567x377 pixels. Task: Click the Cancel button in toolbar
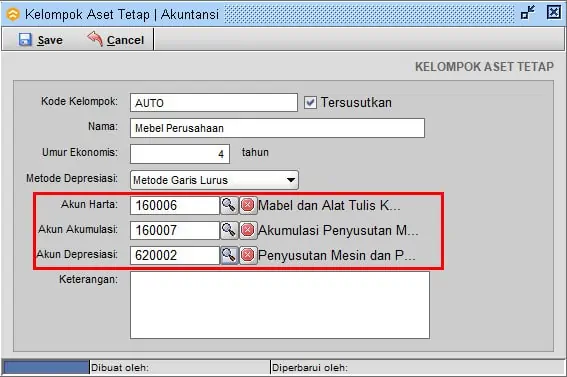pyautogui.click(x=115, y=39)
